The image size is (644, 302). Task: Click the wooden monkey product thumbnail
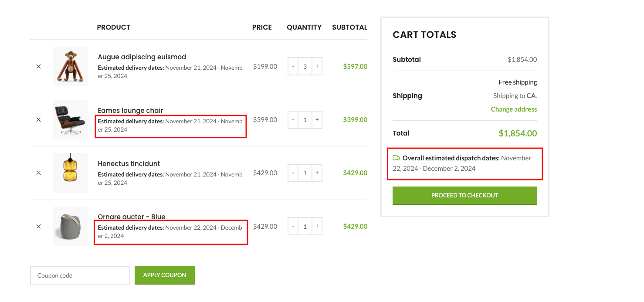click(70, 66)
